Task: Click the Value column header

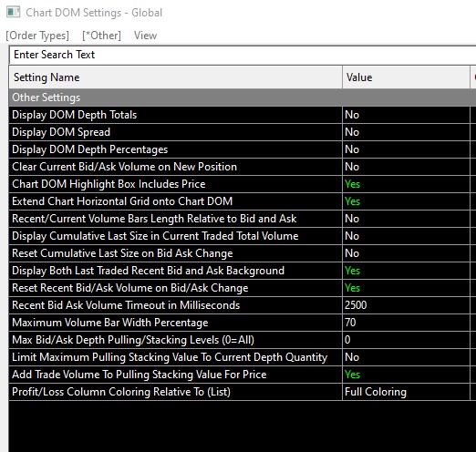Action: pyautogui.click(x=406, y=77)
